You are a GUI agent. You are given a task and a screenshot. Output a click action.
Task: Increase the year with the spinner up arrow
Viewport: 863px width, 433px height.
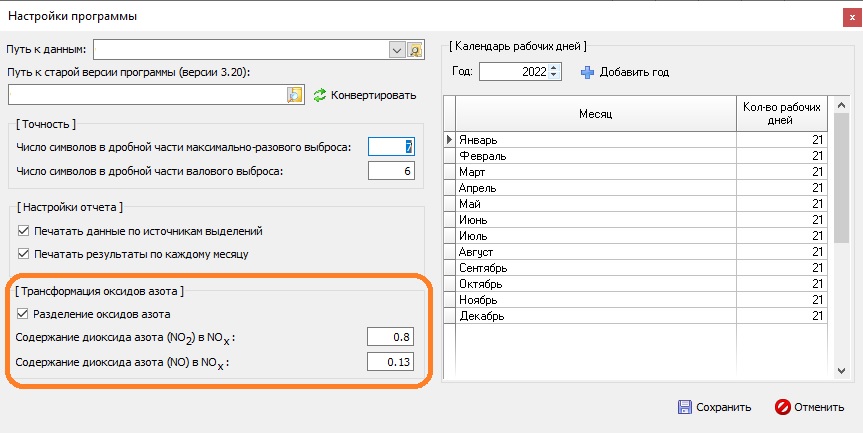[556, 68]
